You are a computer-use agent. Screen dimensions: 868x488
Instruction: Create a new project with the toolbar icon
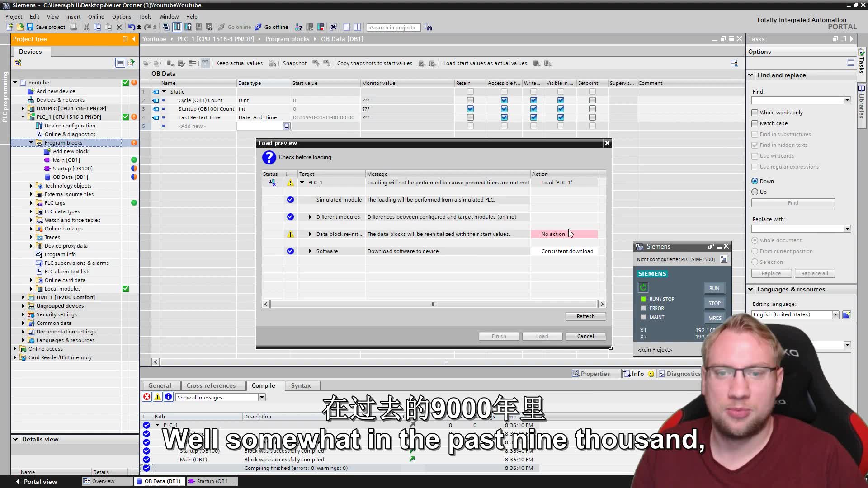pyautogui.click(x=10, y=27)
